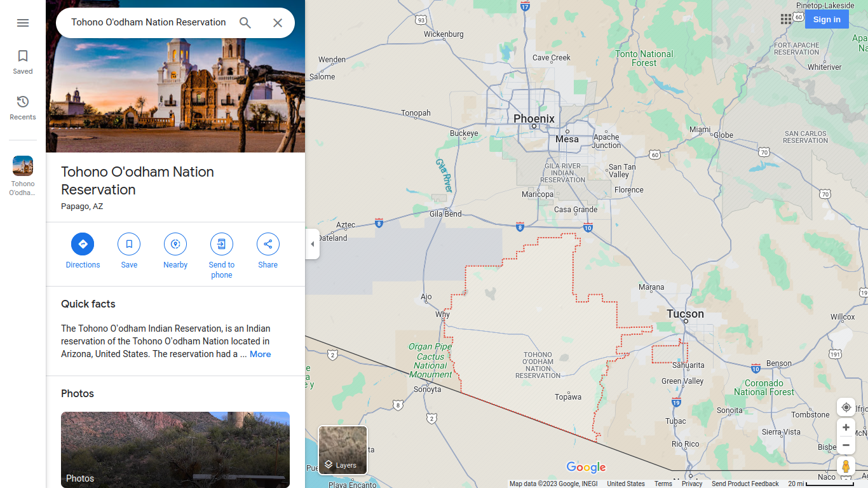
Task: Open Saved places
Action: pyautogui.click(x=23, y=62)
